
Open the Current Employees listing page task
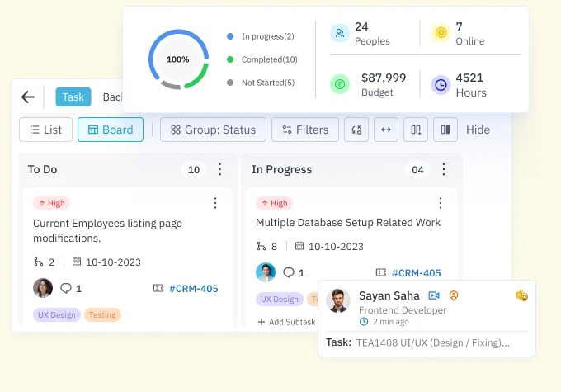tap(107, 230)
